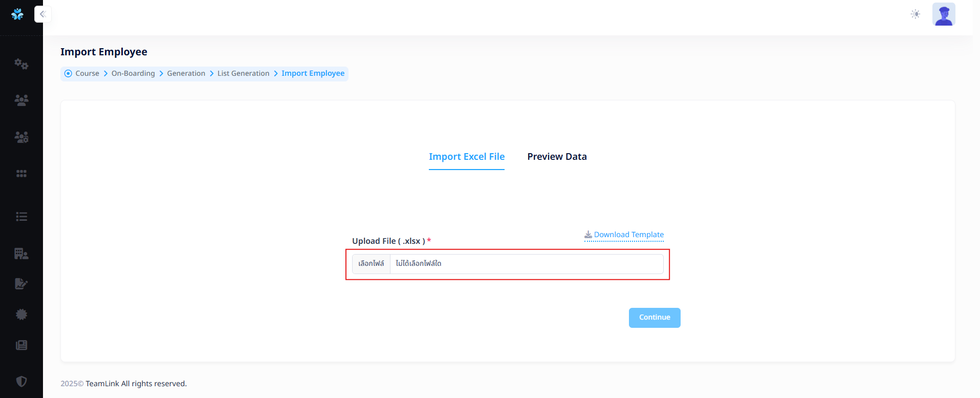This screenshot has width=980, height=398.
Task: Open the building-with-user sidebar icon
Action: (21, 254)
